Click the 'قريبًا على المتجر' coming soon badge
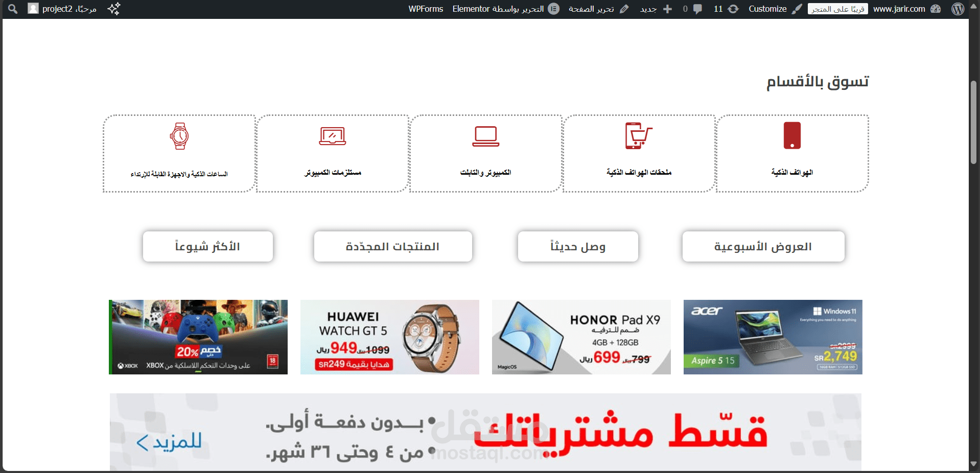This screenshot has width=980, height=473. pos(837,9)
